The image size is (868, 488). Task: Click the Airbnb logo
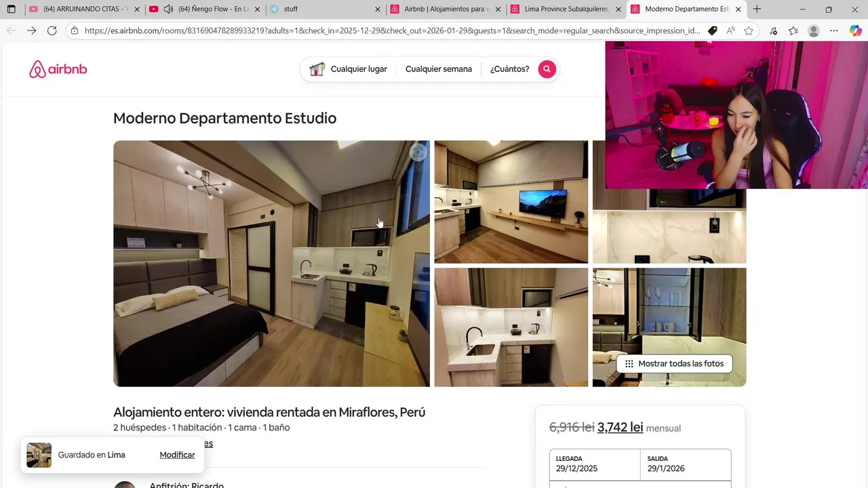(58, 69)
